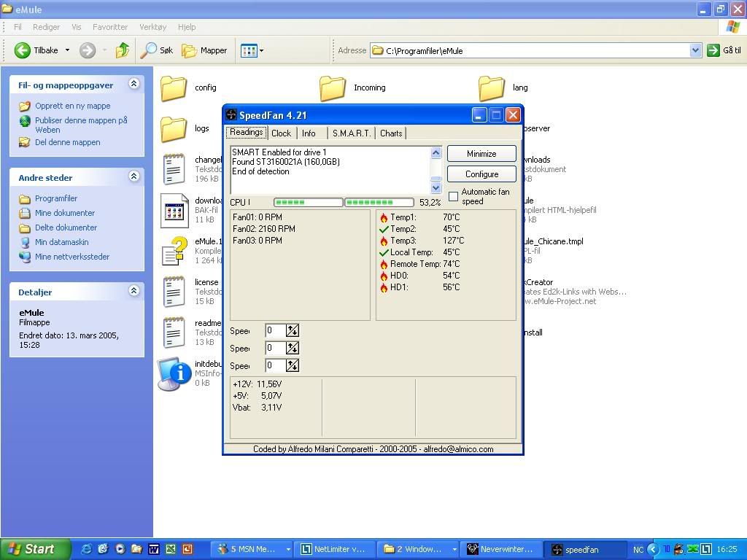The image size is (747, 560).
Task: Click the system tray clock showing 16:25
Action: coord(727,550)
